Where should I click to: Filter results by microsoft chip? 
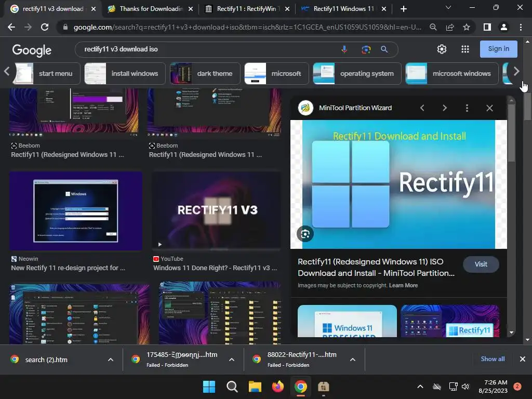pyautogui.click(x=276, y=74)
